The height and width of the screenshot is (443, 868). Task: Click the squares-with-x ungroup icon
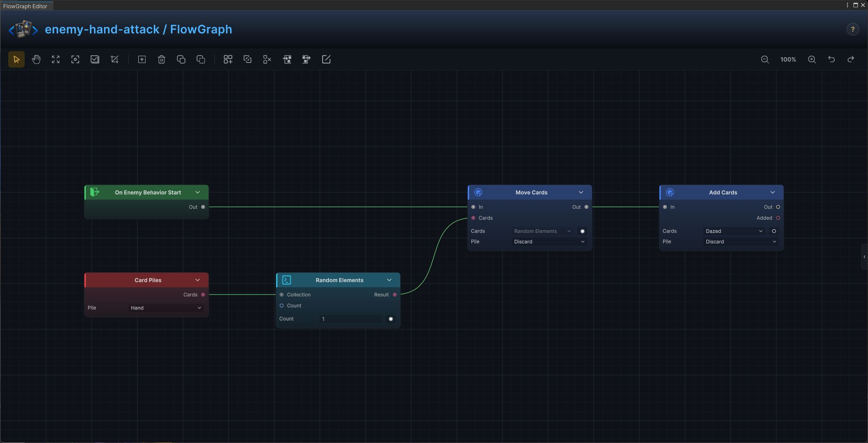[267, 59]
